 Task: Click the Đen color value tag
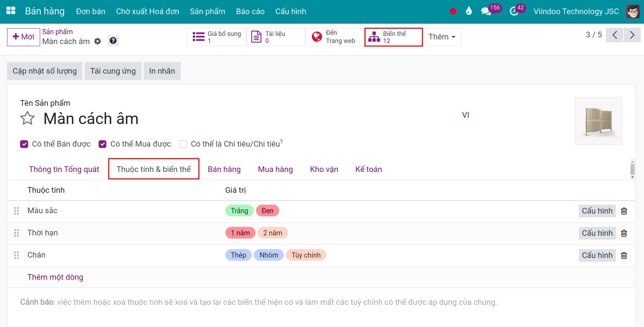tap(268, 211)
